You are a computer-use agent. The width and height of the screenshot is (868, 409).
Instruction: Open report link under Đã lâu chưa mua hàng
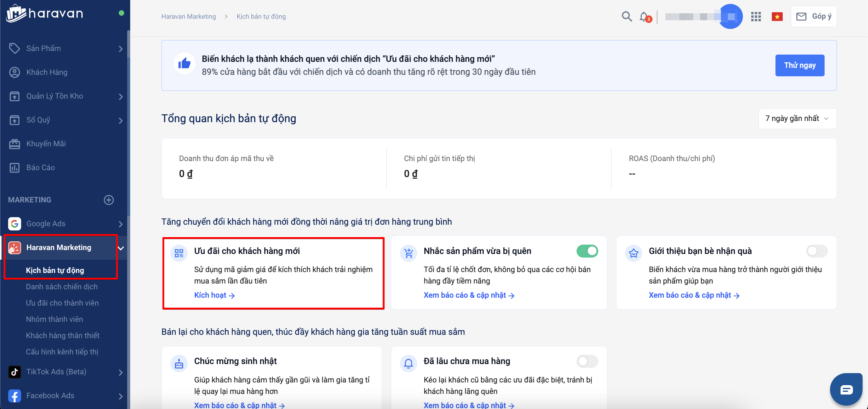click(x=469, y=405)
